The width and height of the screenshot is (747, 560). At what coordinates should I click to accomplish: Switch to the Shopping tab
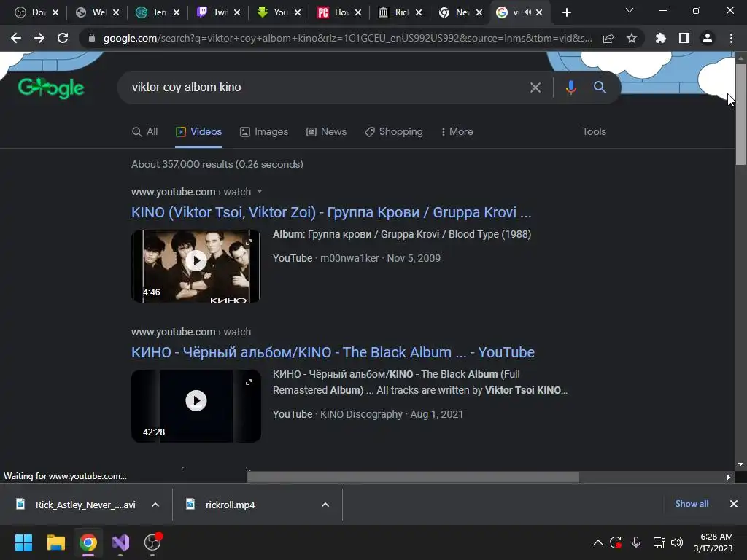coord(393,131)
